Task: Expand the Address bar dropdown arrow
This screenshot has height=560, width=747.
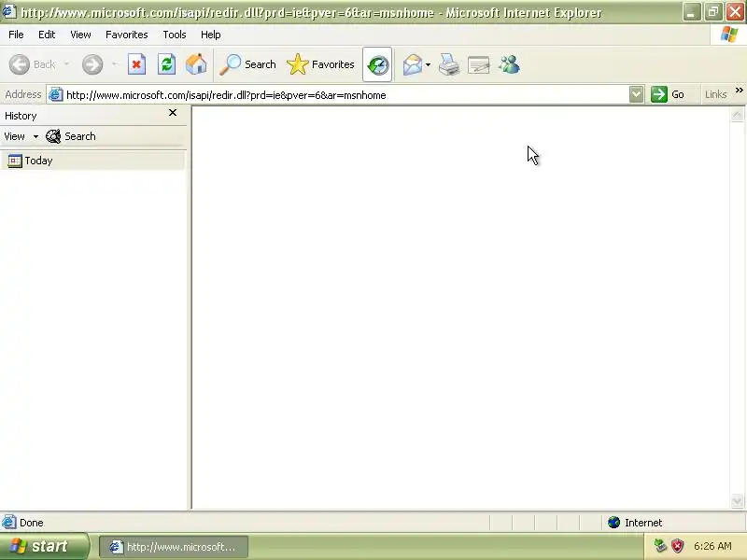Action: 636,94
